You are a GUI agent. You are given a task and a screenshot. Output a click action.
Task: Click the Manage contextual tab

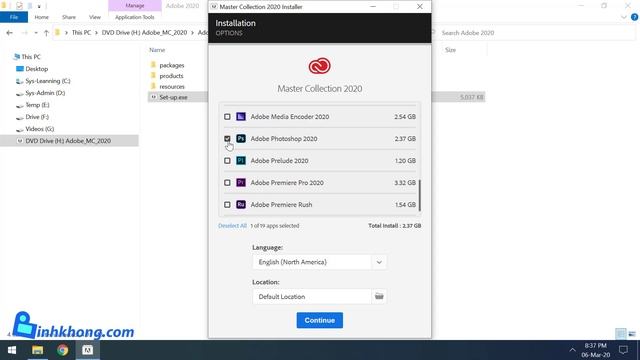(x=135, y=6)
